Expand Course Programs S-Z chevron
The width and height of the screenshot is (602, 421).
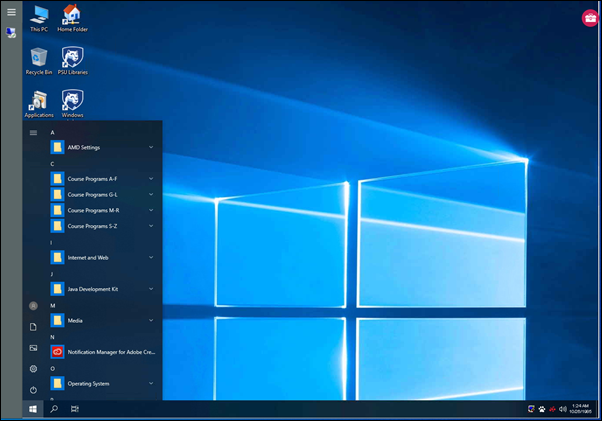click(x=151, y=226)
